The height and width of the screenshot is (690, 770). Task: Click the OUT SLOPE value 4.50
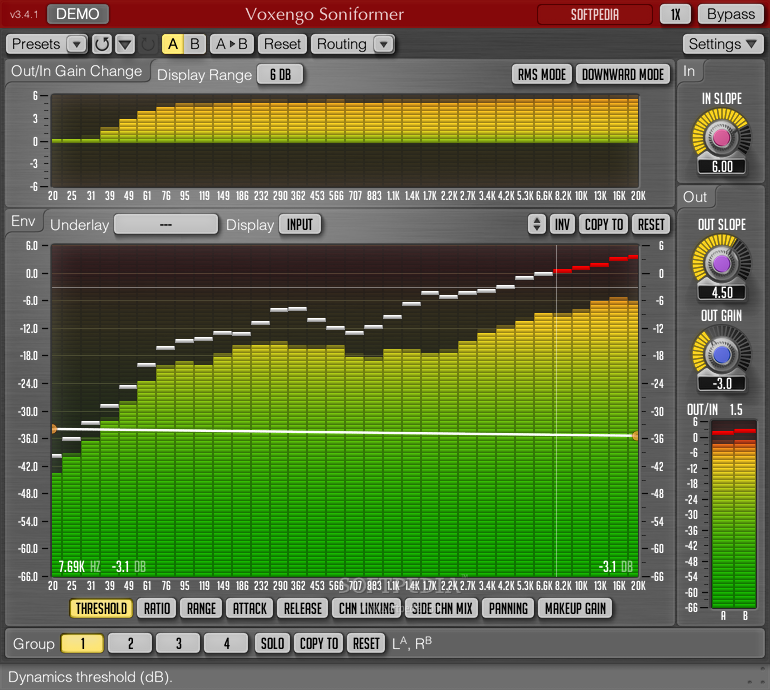pyautogui.click(x=722, y=293)
